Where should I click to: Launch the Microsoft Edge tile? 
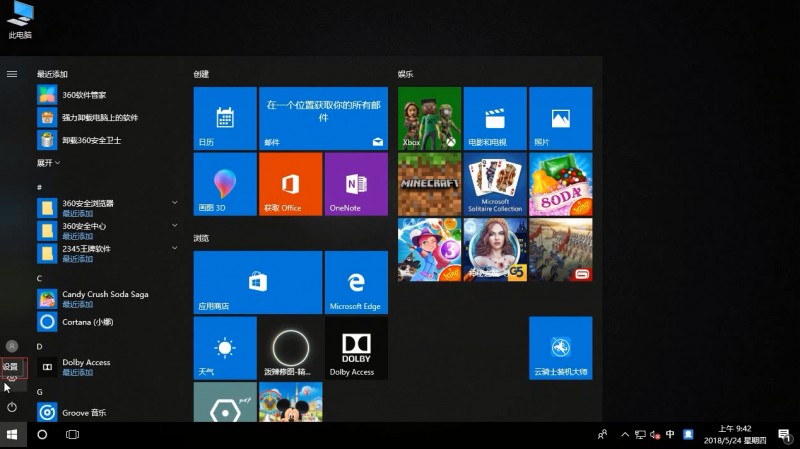pyautogui.click(x=356, y=282)
